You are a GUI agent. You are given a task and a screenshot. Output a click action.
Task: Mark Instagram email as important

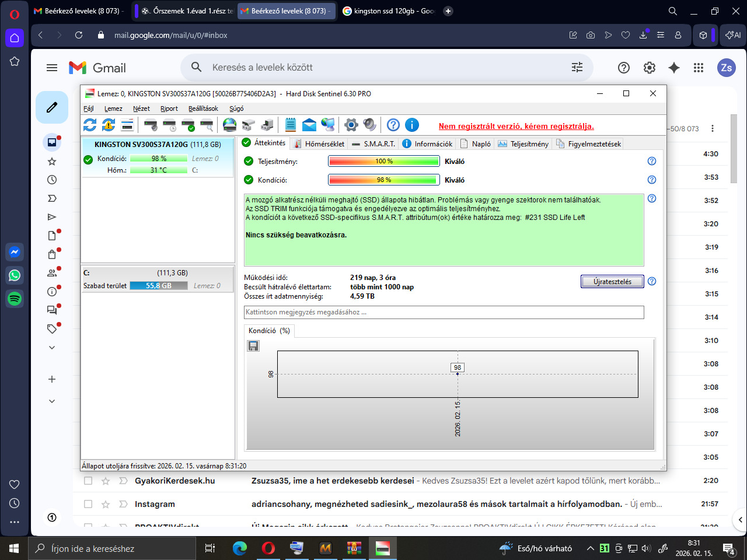click(x=123, y=504)
